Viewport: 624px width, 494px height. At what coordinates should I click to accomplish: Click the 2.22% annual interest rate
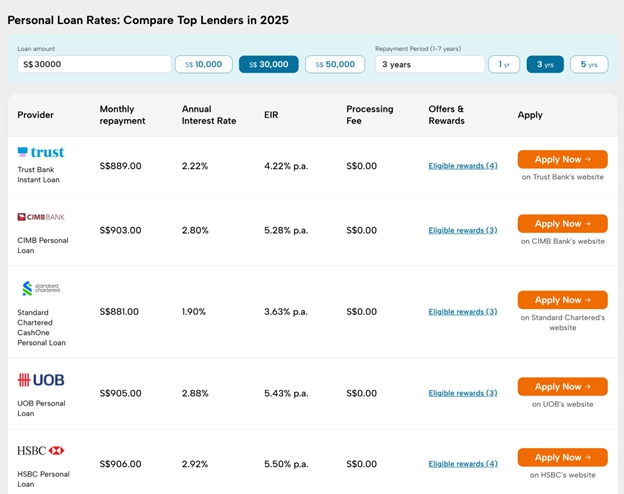[x=195, y=166]
